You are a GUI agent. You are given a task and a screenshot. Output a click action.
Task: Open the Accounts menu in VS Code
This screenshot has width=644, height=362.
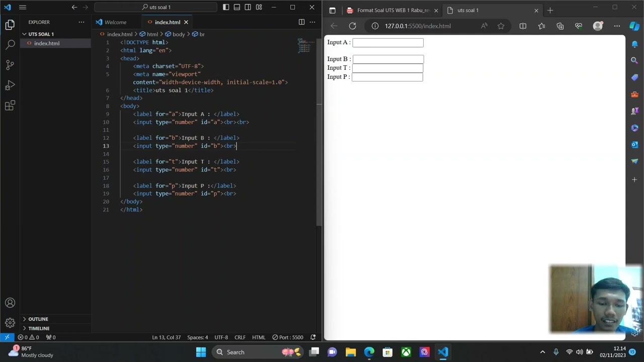10,303
